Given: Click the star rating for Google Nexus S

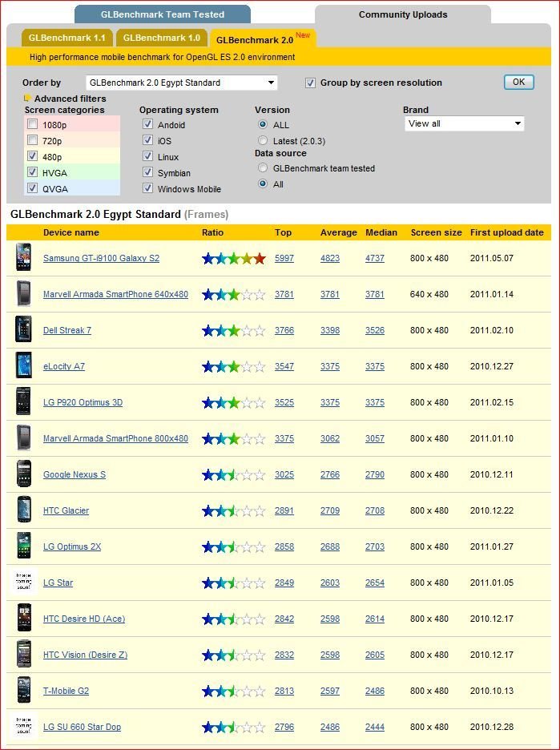Looking at the screenshot, I should click(x=234, y=475).
